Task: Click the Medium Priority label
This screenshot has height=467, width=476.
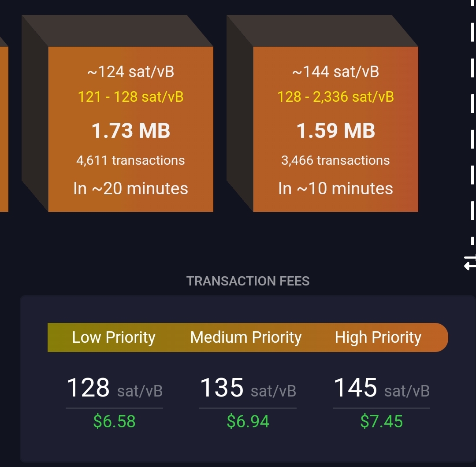Action: (246, 337)
